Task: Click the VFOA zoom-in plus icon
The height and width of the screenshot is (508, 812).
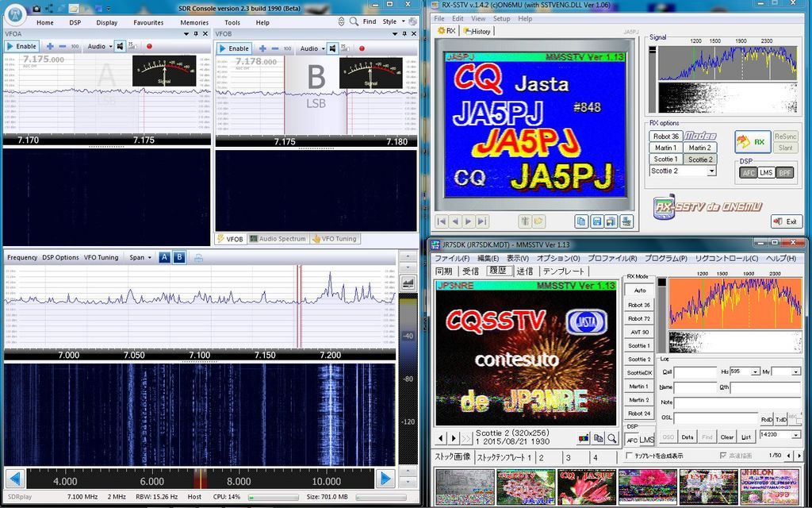Action: [50, 46]
